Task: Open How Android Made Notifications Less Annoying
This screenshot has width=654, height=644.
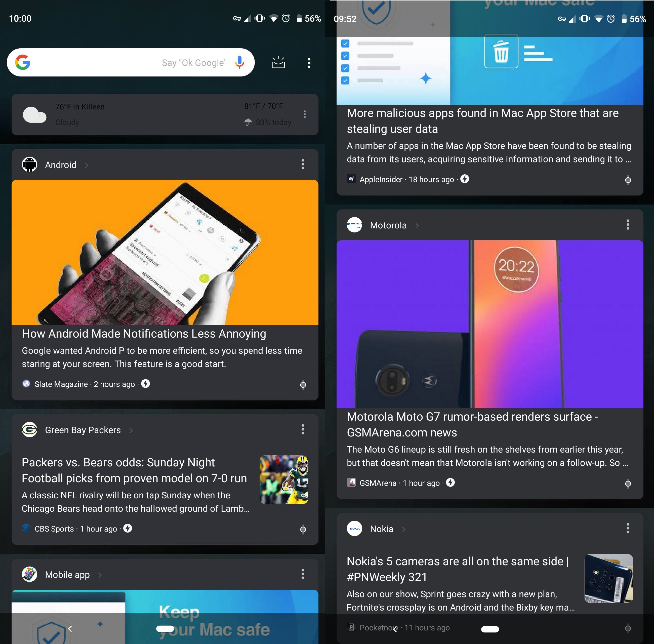Action: [144, 334]
